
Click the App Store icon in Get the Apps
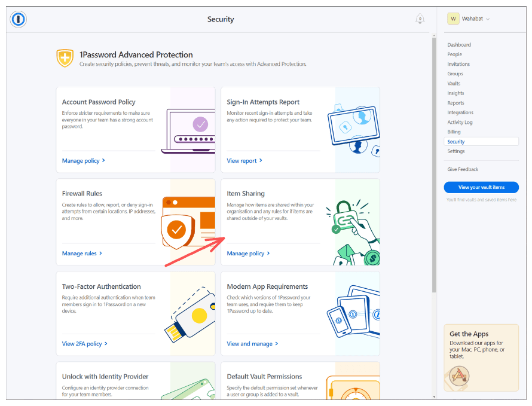pos(459,375)
